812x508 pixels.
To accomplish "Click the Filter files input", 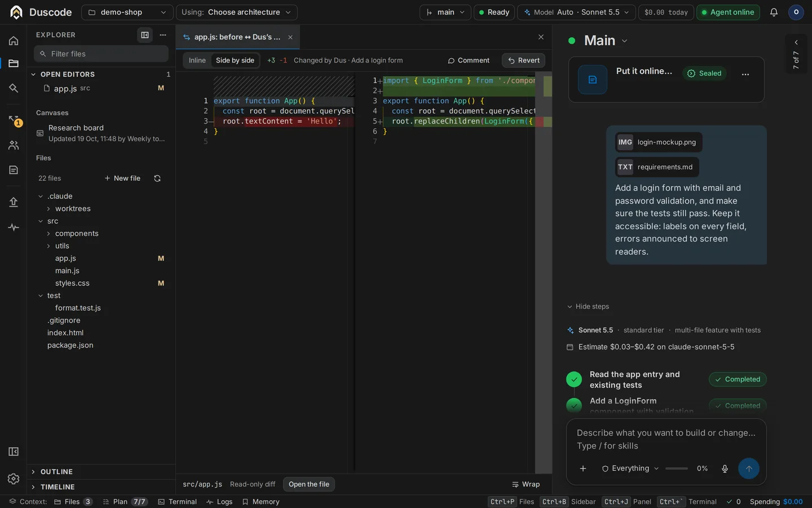I will (101, 54).
